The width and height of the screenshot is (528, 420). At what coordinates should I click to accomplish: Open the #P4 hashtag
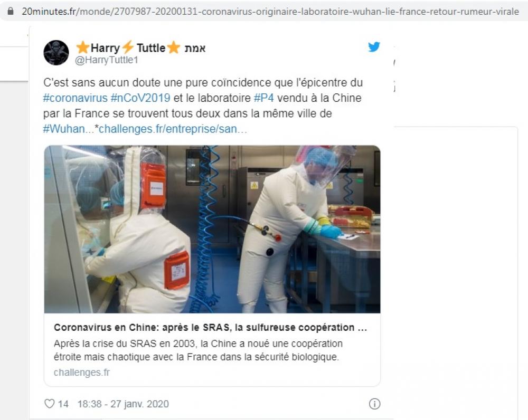tap(263, 98)
